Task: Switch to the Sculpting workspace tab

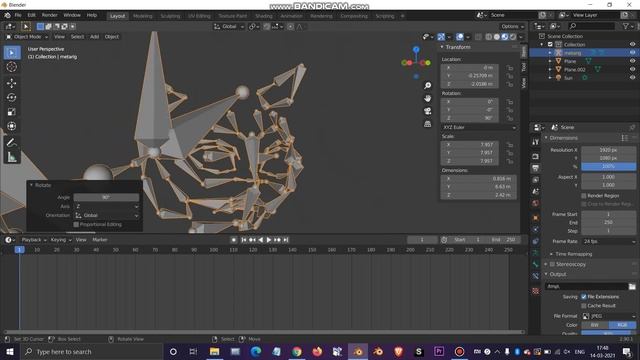Action: [x=170, y=16]
